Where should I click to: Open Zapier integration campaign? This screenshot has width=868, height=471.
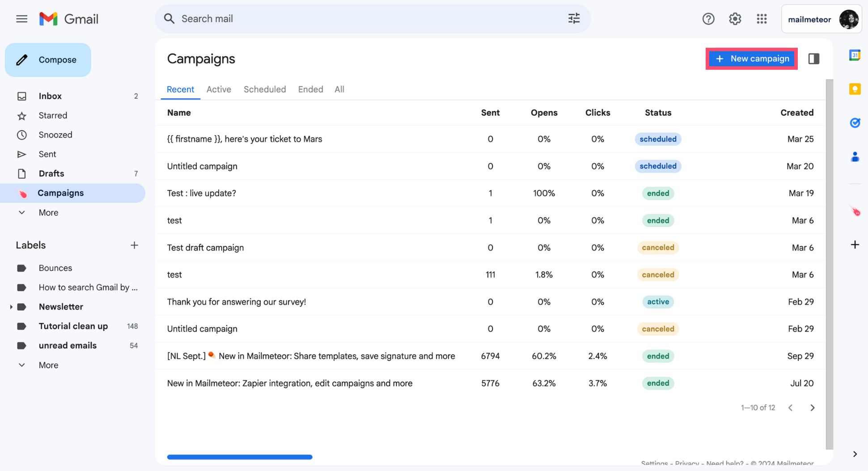[490, 383]
